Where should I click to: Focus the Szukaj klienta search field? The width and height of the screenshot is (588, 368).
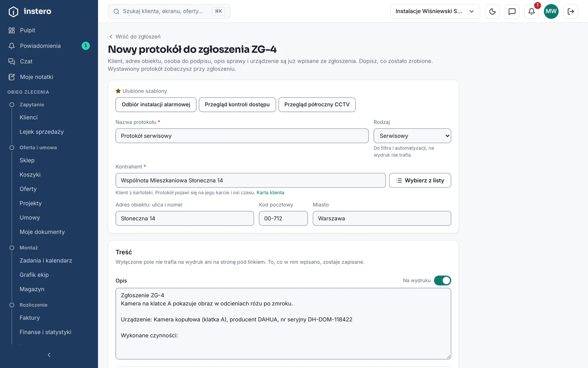(x=169, y=11)
